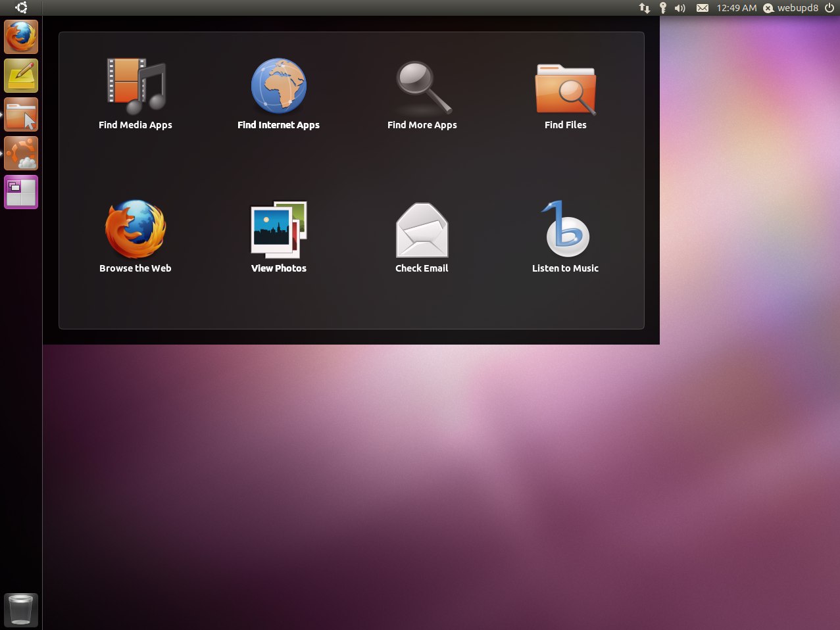Click the Listen to Music label
840x630 pixels.
(566, 268)
